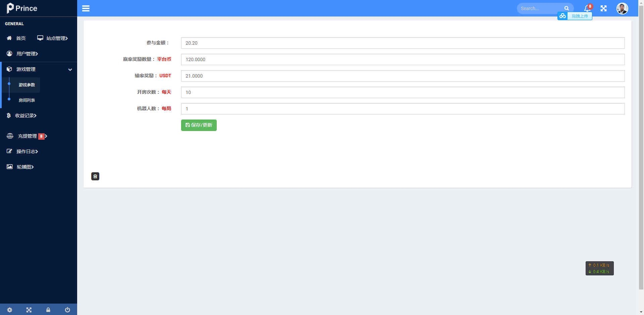The width and height of the screenshot is (644, 315).
Task: Select the 房间列表 submenu item
Action: tap(27, 100)
